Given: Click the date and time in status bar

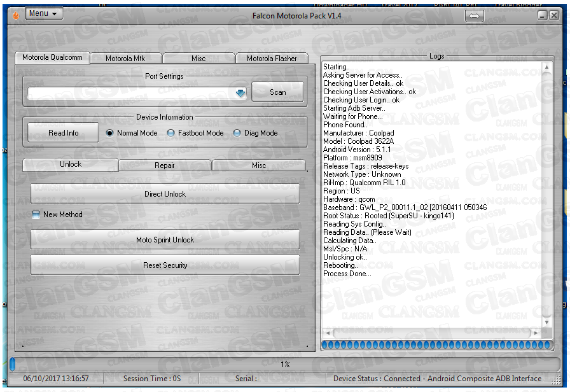Looking at the screenshot, I should pos(56,379).
